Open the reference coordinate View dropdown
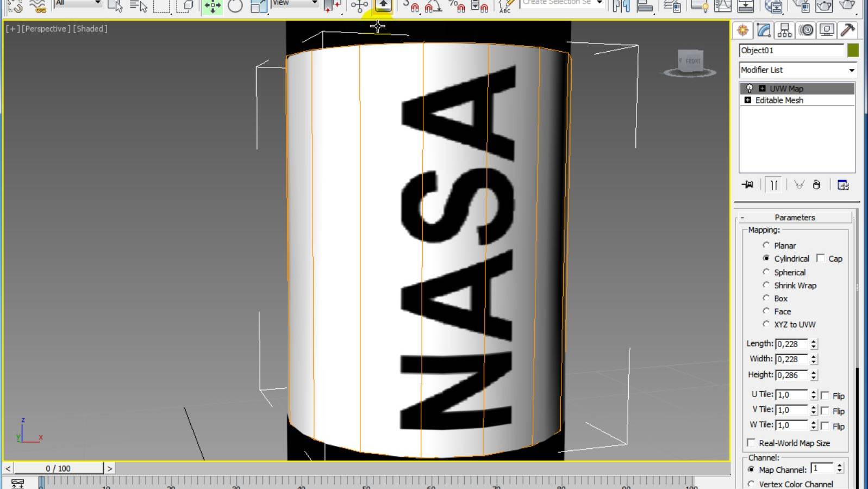Viewport: 868px width, 489px height. (x=295, y=3)
